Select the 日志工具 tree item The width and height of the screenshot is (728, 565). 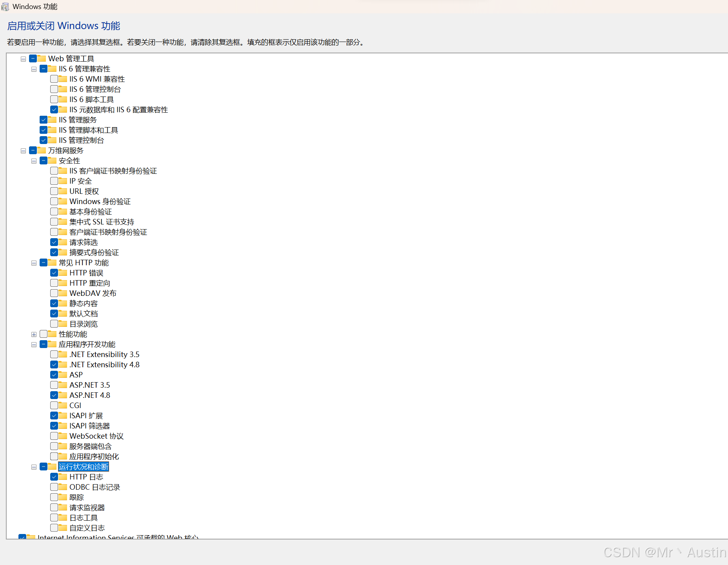tap(84, 518)
